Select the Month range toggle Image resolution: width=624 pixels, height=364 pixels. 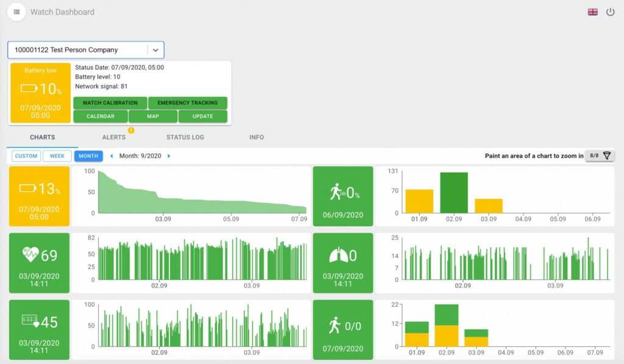88,156
